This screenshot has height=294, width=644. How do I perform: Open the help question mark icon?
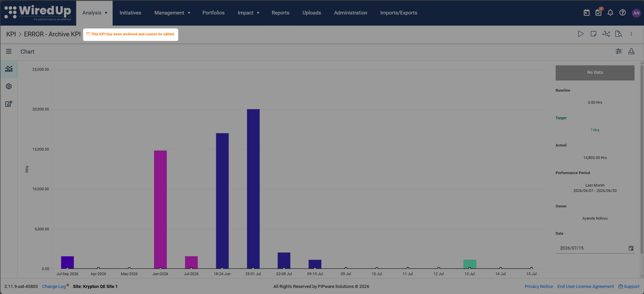[x=623, y=13]
